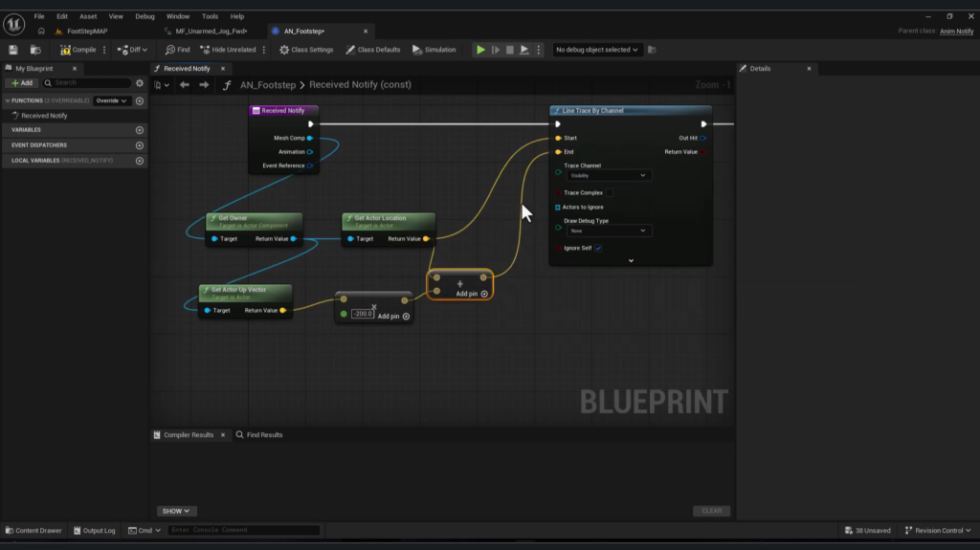Add a new variable
Image resolution: width=980 pixels, height=550 pixels.
pos(140,130)
